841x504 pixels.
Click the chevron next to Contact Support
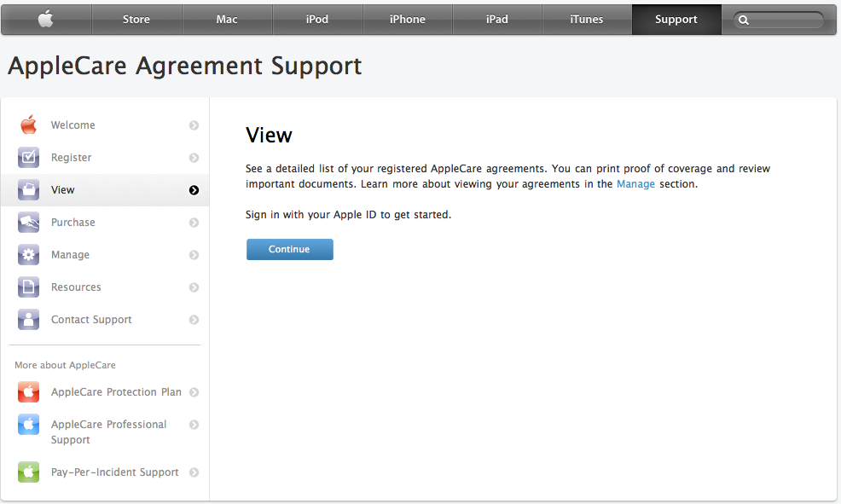coord(194,320)
